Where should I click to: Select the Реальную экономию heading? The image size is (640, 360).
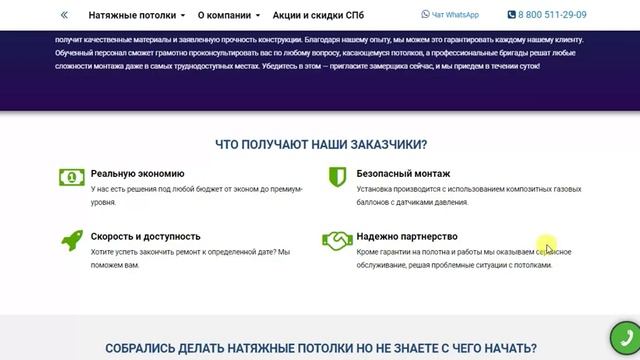click(138, 173)
